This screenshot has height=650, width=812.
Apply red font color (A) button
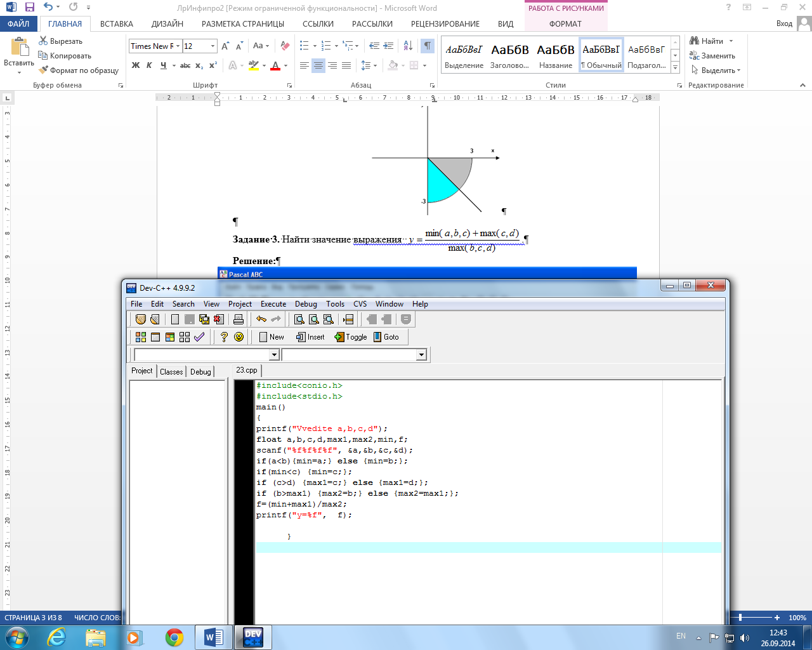[x=275, y=65]
